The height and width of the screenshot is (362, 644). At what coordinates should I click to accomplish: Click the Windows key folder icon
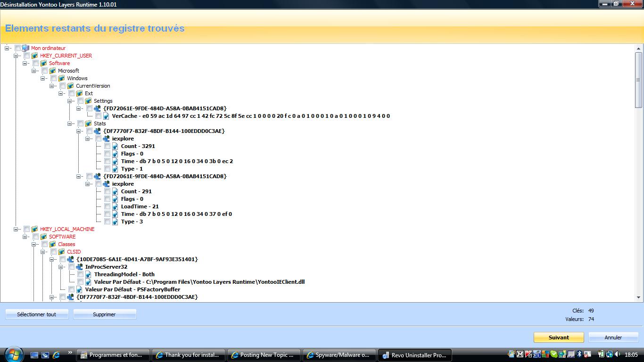(x=61, y=78)
